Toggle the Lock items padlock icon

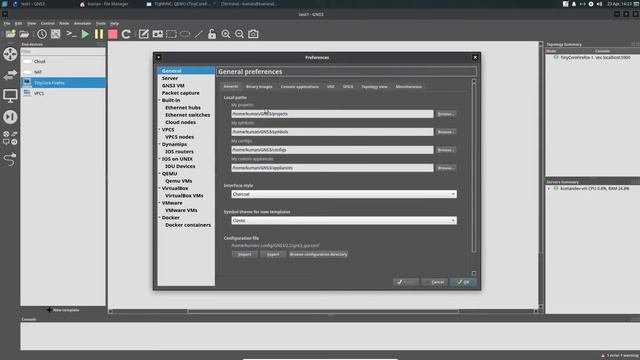pyautogui.click(x=212, y=34)
